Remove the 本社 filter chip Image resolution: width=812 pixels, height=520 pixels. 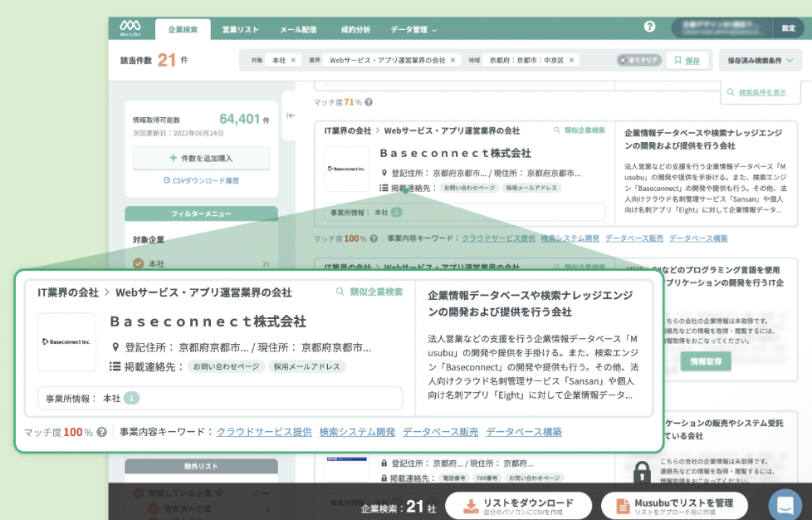pyautogui.click(x=293, y=61)
